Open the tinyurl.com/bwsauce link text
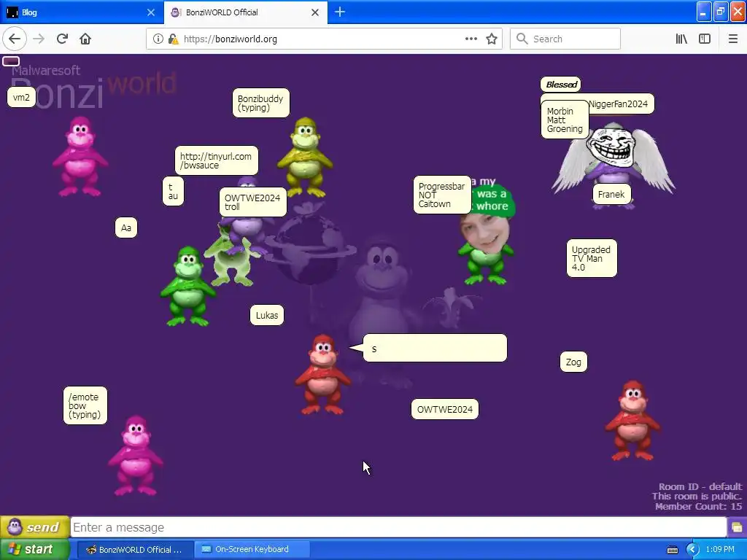Screen dimensions: 747x560 click(x=216, y=161)
